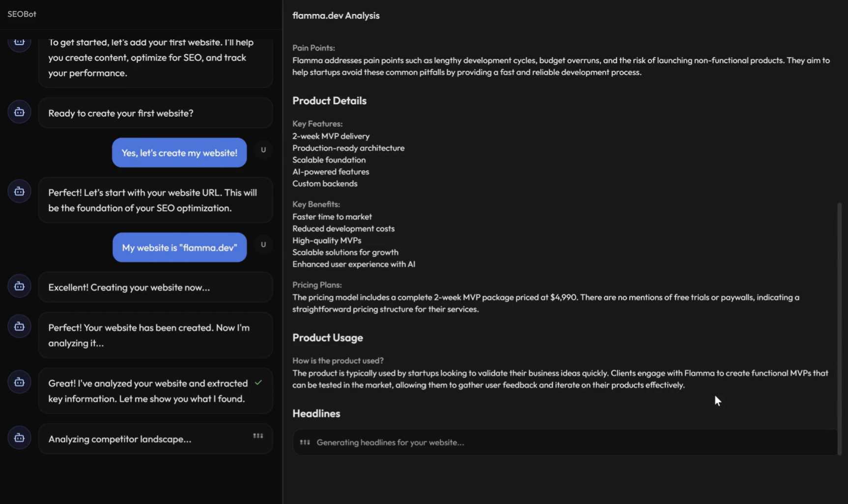
Task: Click the "AI-powered features" line
Action: 331,171
